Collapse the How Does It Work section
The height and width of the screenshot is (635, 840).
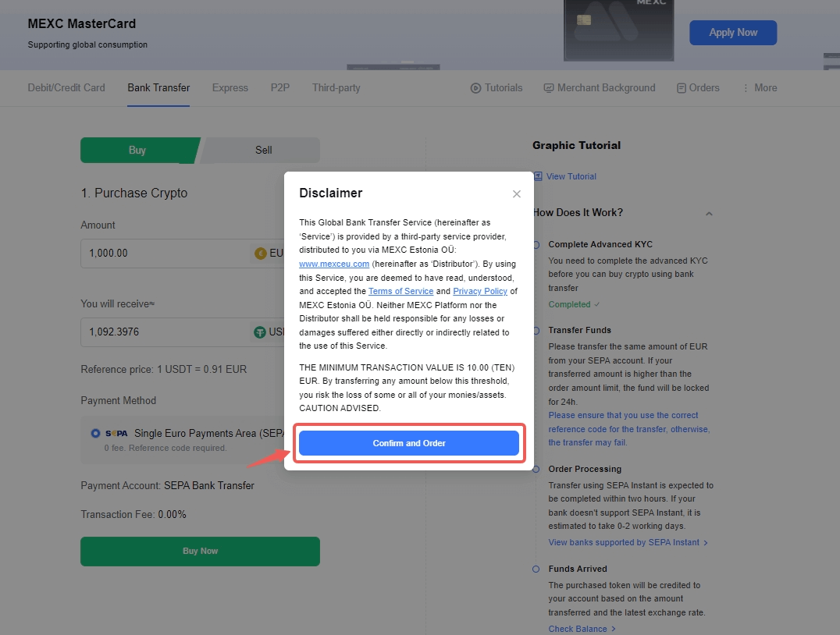[x=709, y=213]
